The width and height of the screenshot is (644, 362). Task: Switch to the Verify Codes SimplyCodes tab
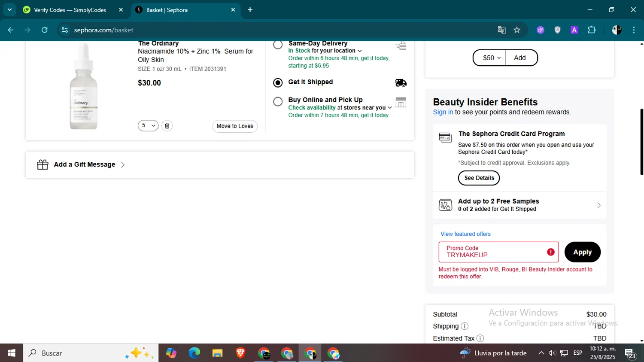click(70, 10)
